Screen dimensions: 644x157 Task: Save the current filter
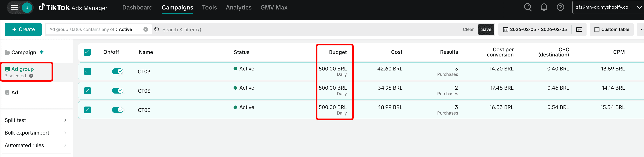486,29
